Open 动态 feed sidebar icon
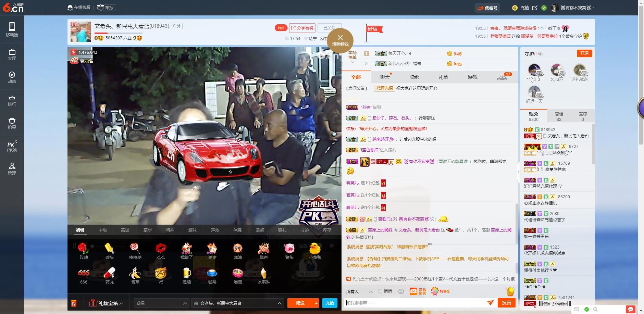 coord(12,77)
